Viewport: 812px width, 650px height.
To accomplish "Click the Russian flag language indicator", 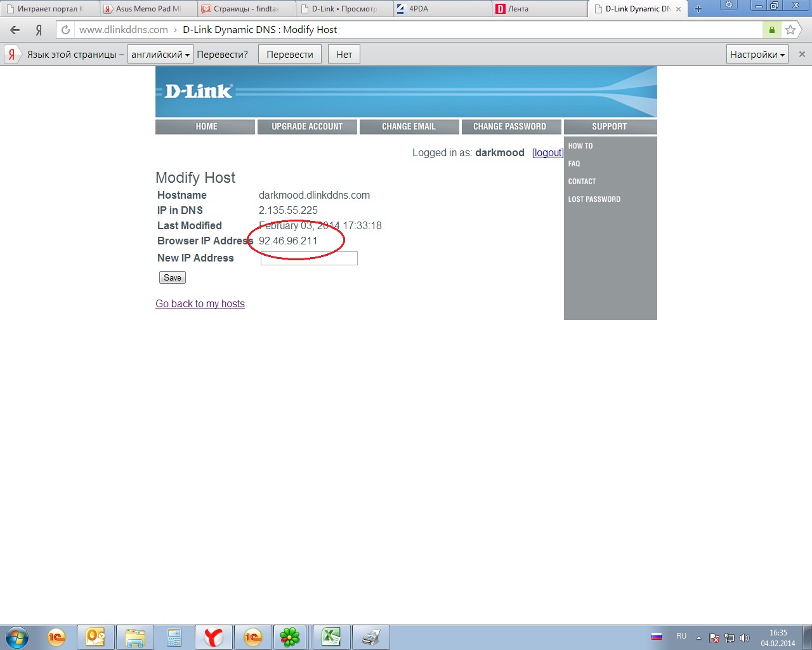I will pos(657,636).
